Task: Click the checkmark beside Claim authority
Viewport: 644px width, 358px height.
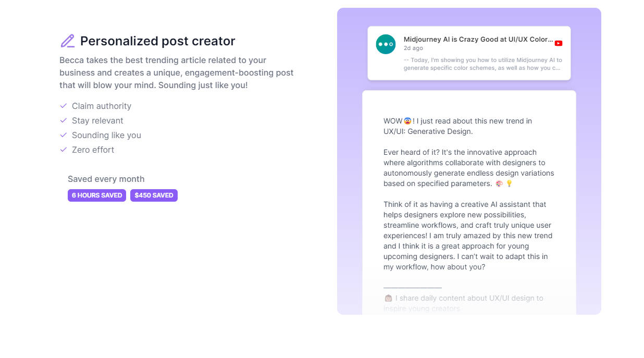Action: pos(64,106)
